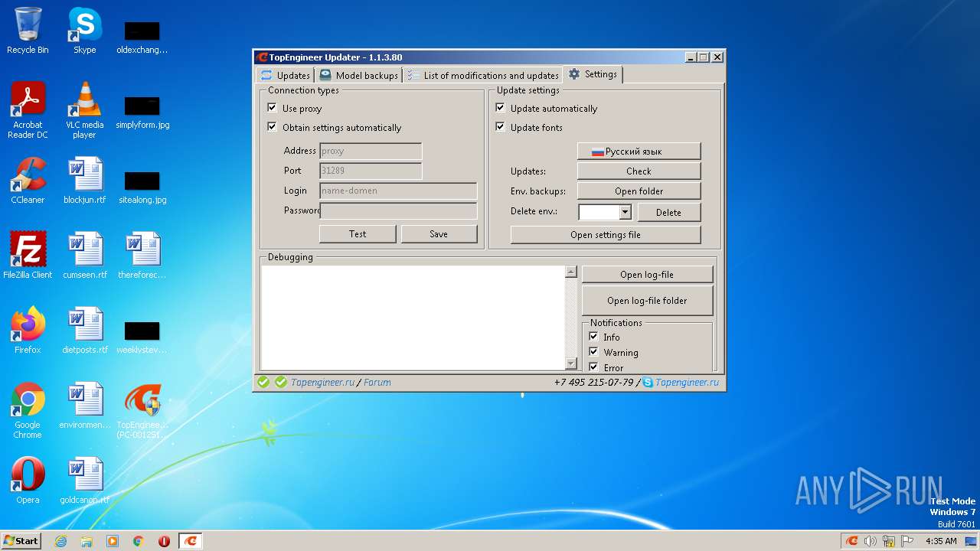Click the Login input field
The image size is (980, 551).
(x=398, y=191)
